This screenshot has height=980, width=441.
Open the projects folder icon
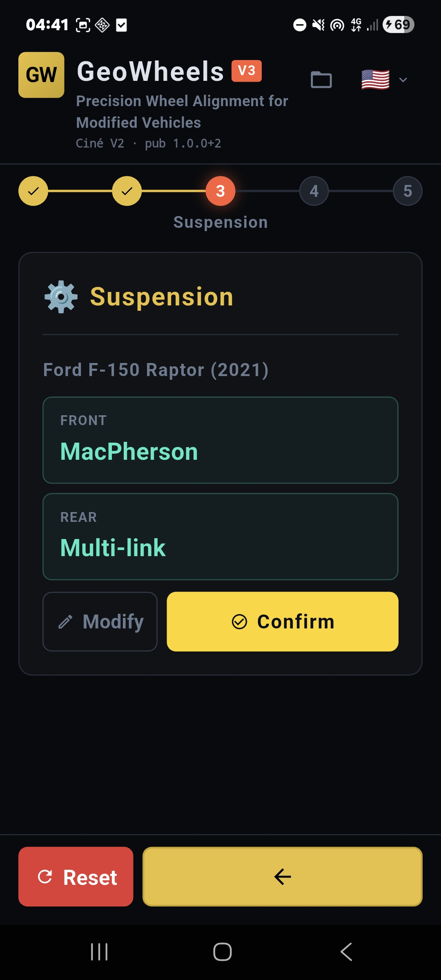coord(321,80)
